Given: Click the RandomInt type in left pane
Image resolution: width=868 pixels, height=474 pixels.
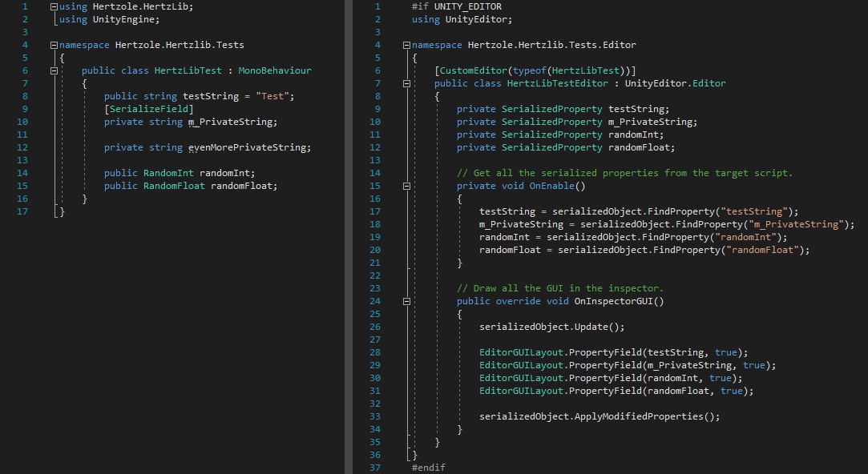Looking at the screenshot, I should [x=168, y=173].
